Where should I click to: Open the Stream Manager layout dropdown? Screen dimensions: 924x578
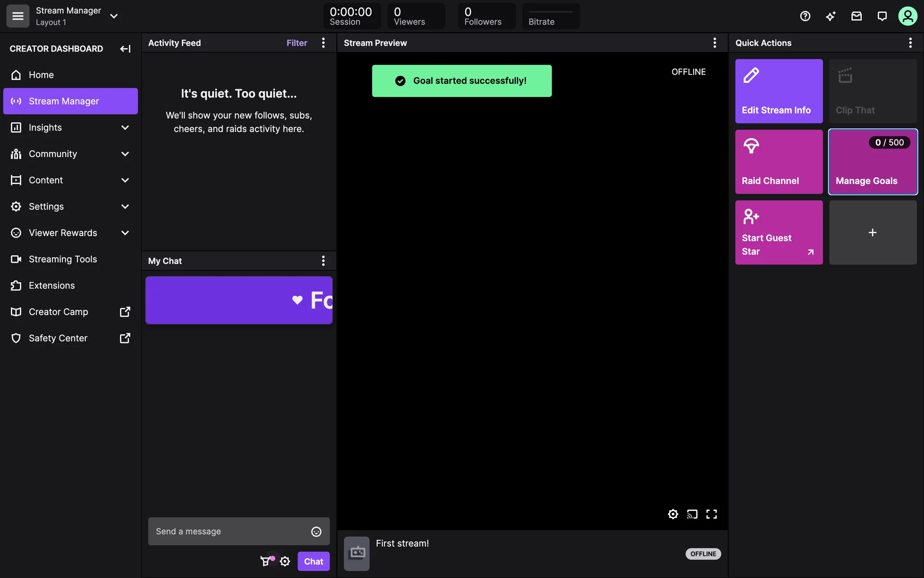[x=114, y=16]
